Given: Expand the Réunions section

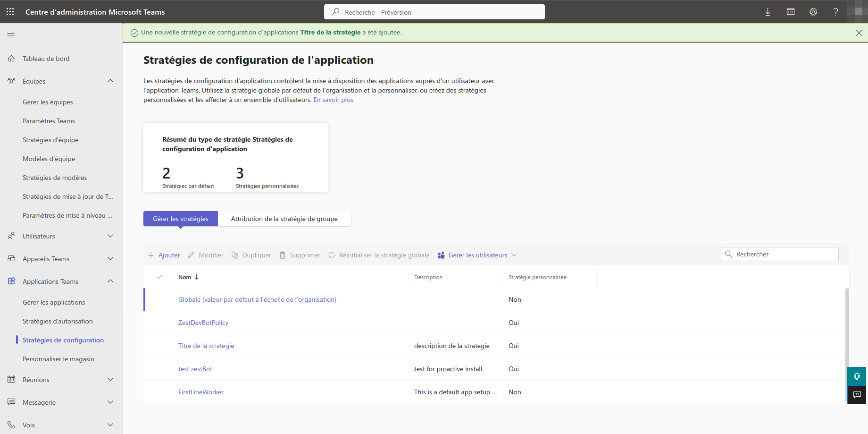Looking at the screenshot, I should point(110,379).
